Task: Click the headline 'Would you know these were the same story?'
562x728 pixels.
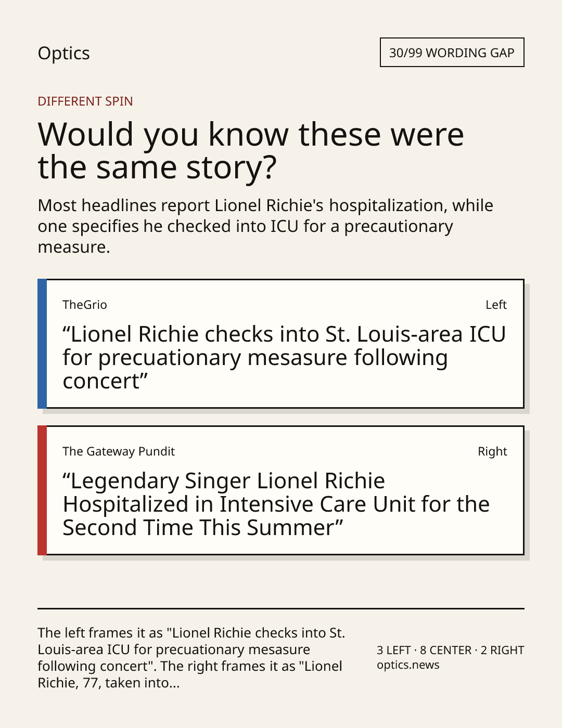Action: 251,150
